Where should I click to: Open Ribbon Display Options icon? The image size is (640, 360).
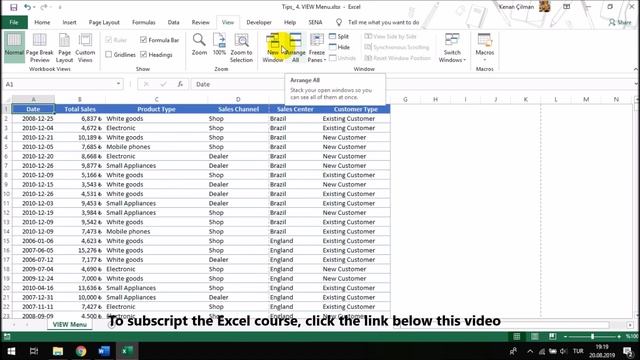pyautogui.click(x=567, y=7)
